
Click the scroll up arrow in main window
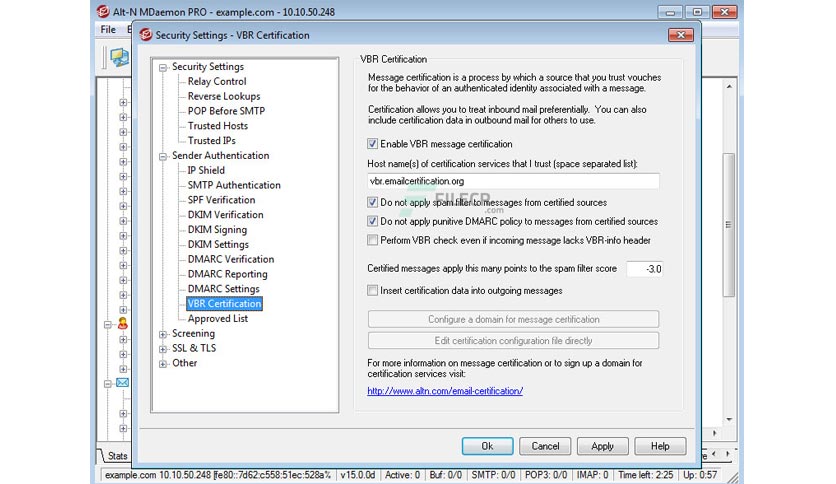(729, 86)
